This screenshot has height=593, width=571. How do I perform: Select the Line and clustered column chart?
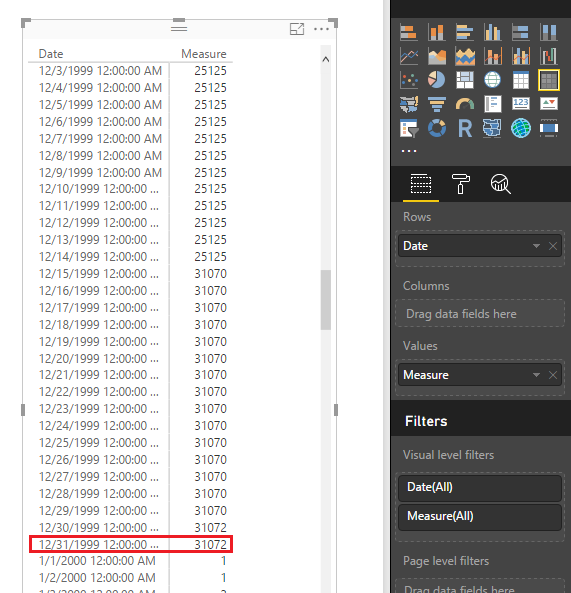click(520, 56)
